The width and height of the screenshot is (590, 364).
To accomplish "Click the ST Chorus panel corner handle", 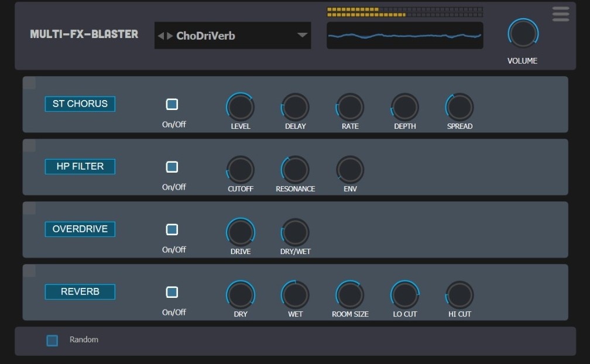I will pos(29,83).
